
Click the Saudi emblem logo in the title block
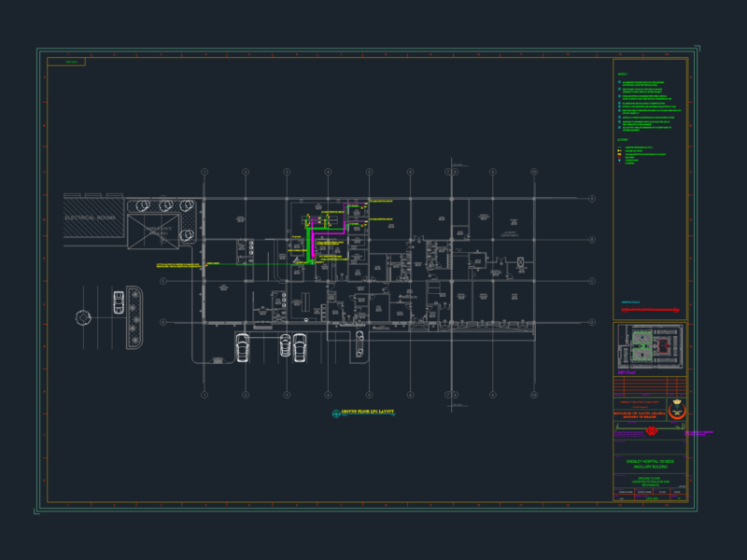tap(677, 409)
